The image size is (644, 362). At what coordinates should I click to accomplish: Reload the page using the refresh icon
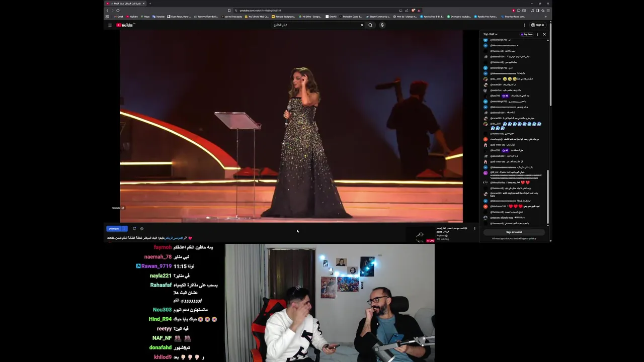[x=118, y=11]
